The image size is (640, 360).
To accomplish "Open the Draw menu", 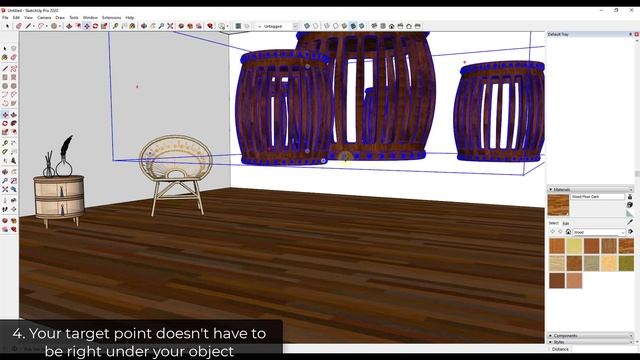I will coord(60,18).
